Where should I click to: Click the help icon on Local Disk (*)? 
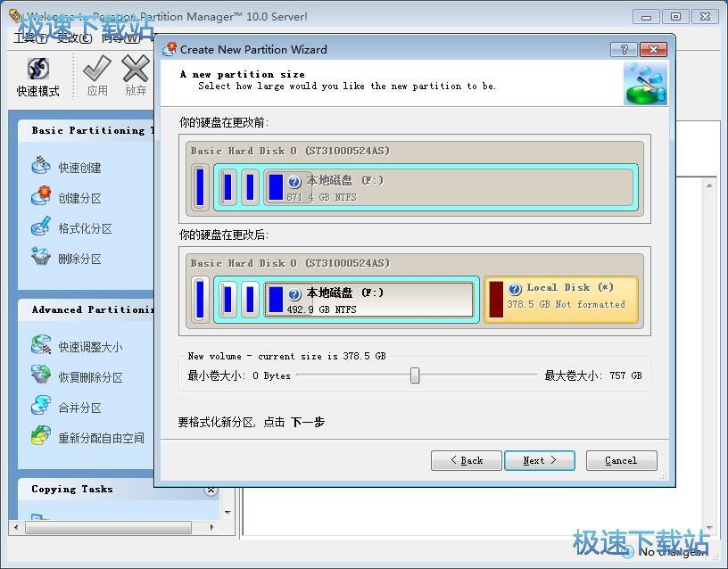click(x=515, y=289)
